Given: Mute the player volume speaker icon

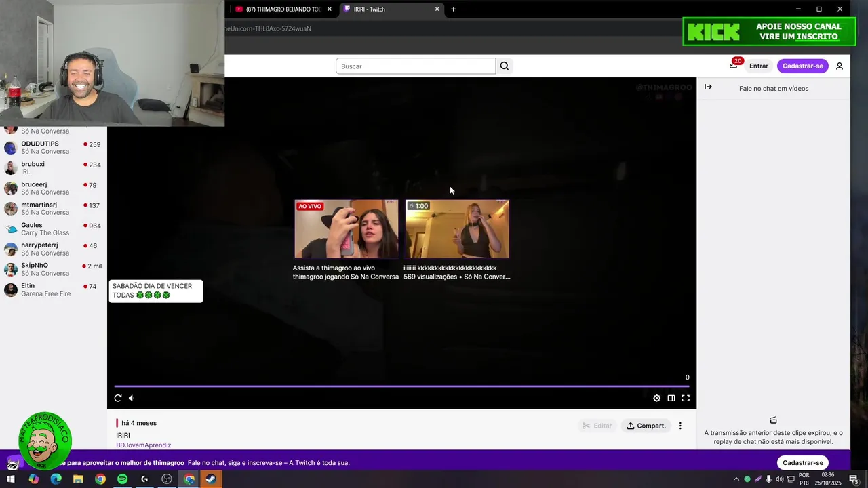Looking at the screenshot, I should pos(132,398).
